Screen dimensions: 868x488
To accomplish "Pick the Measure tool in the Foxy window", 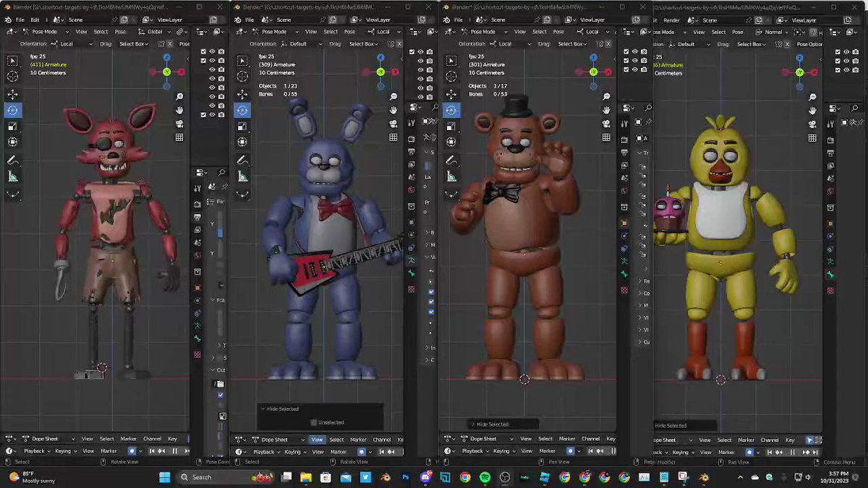I will pos(13,176).
